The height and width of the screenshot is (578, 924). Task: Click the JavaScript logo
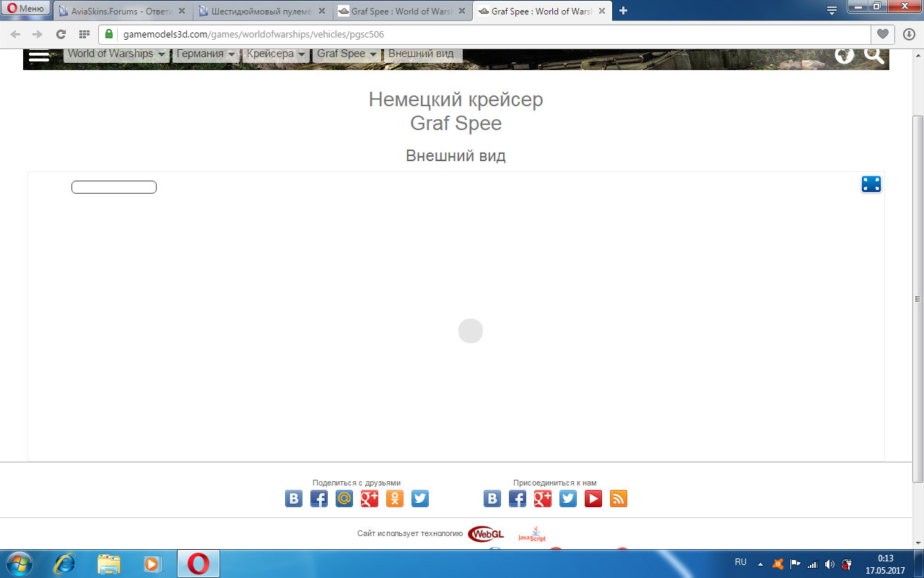pyautogui.click(x=532, y=534)
